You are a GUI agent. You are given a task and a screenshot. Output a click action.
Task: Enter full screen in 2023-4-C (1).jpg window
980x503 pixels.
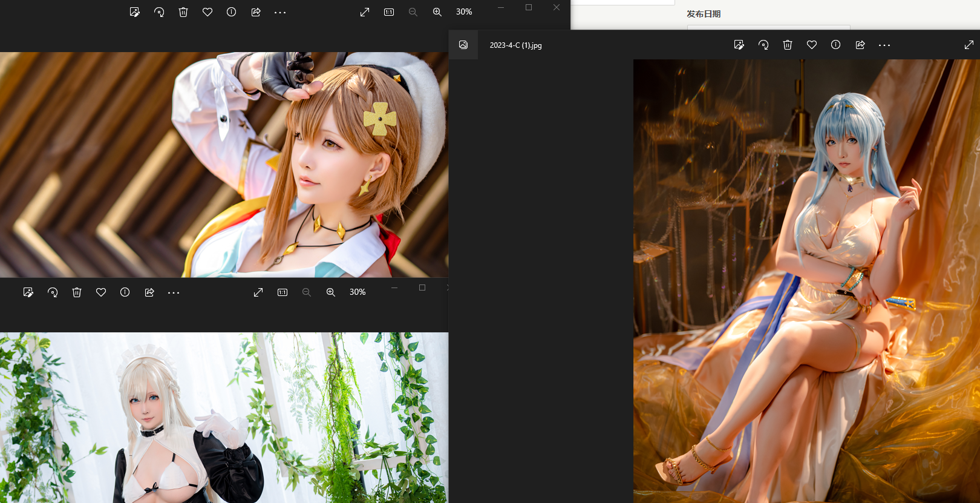969,45
